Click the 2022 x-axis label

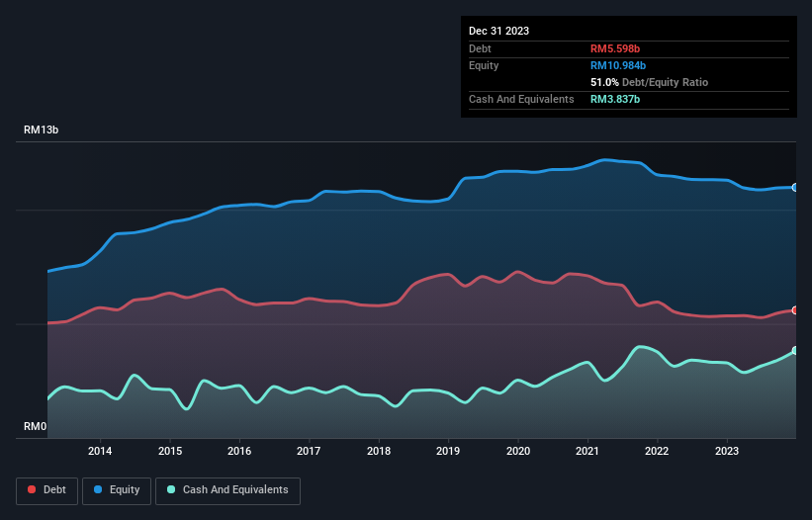click(657, 451)
